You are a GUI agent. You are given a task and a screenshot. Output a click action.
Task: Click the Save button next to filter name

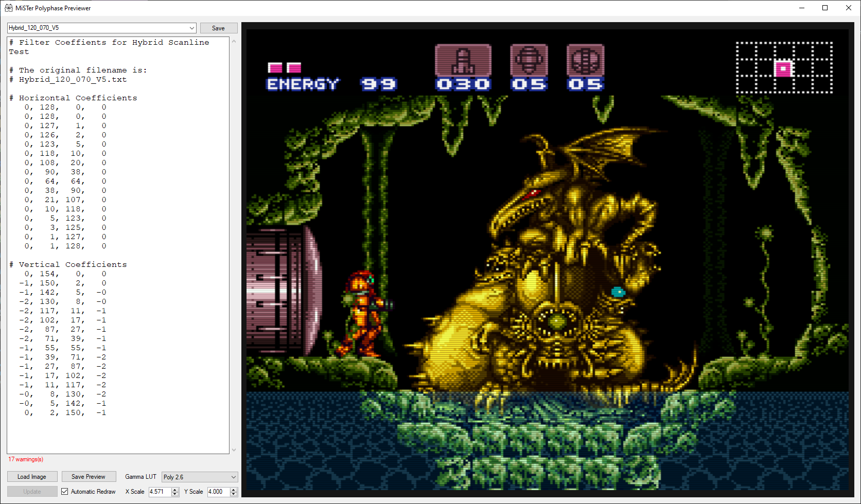[x=219, y=28]
